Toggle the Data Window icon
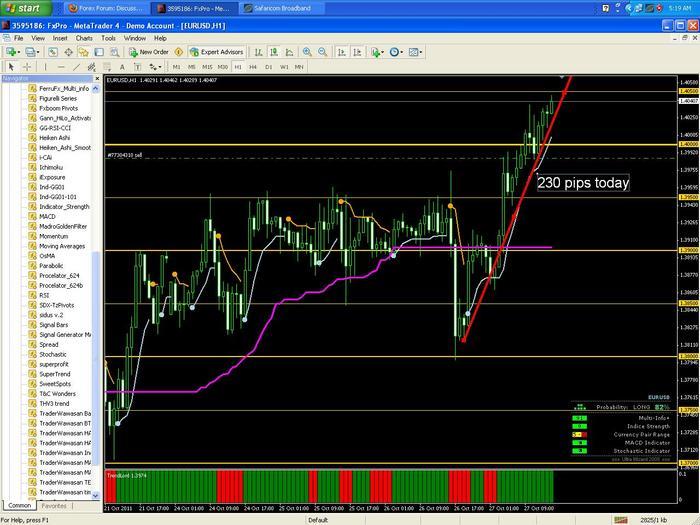 click(x=68, y=52)
